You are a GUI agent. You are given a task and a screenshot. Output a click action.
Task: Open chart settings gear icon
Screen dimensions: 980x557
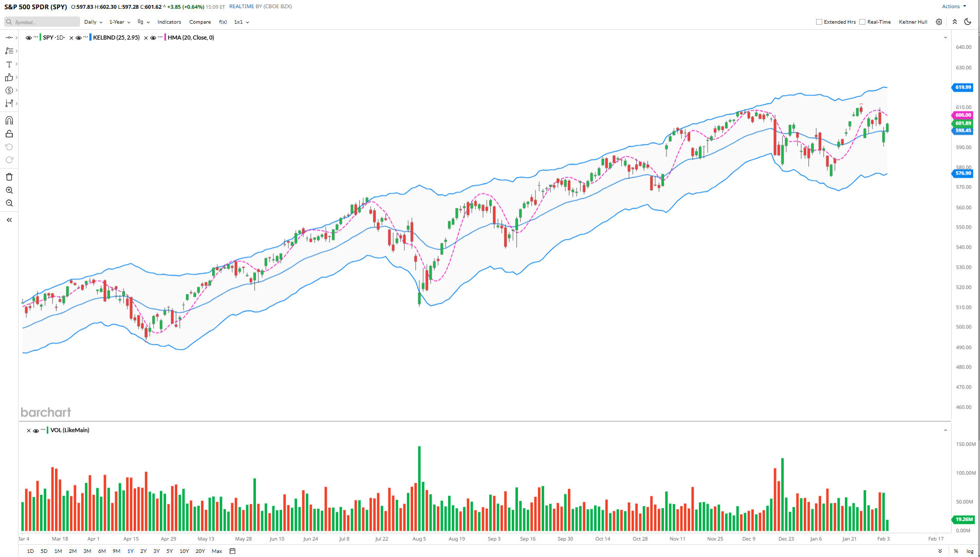[939, 22]
